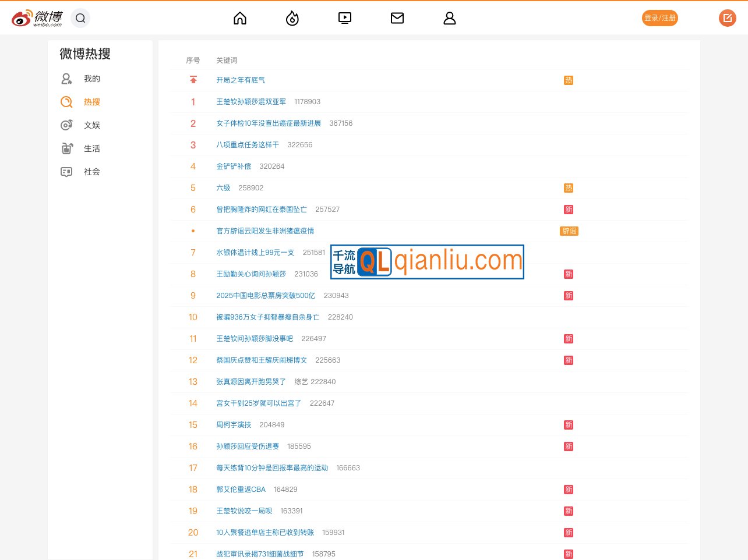Click the qianliu.com banner ad
748x560 pixels.
point(427,262)
